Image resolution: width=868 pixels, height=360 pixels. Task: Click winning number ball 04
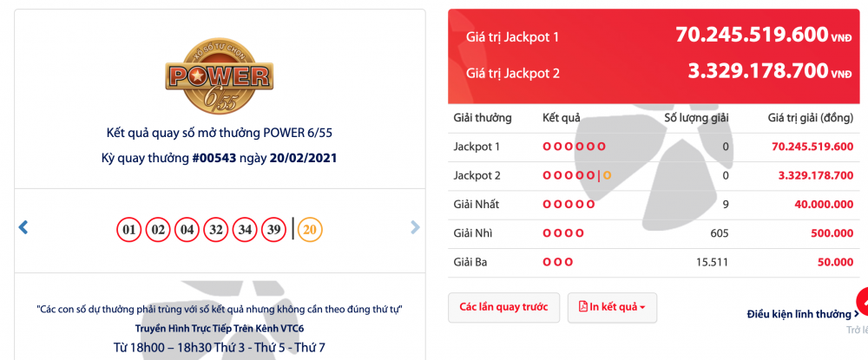pyautogui.click(x=187, y=230)
